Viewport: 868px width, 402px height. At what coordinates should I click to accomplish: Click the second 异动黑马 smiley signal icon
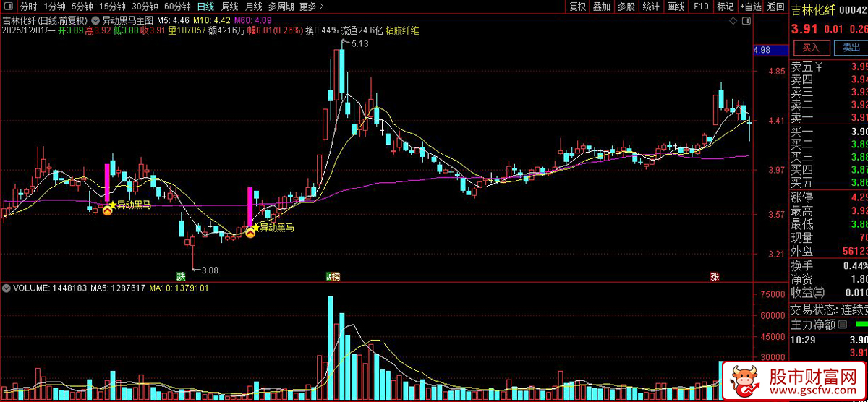250,233
